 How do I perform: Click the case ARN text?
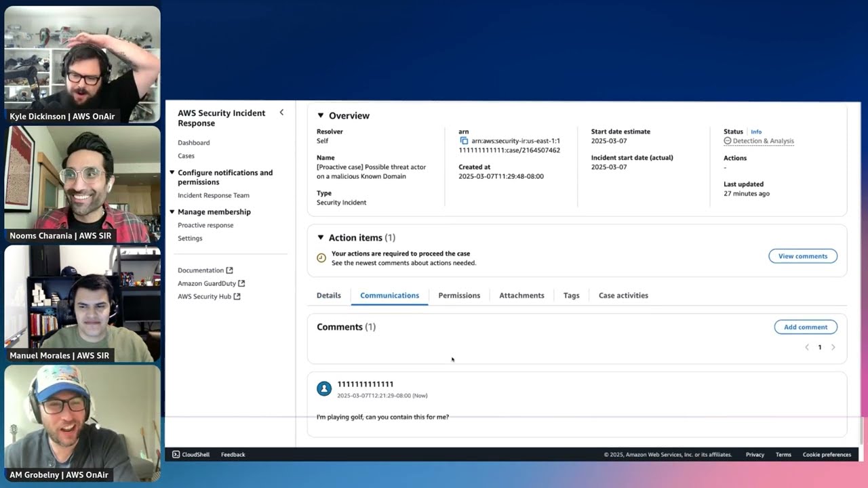coord(509,146)
